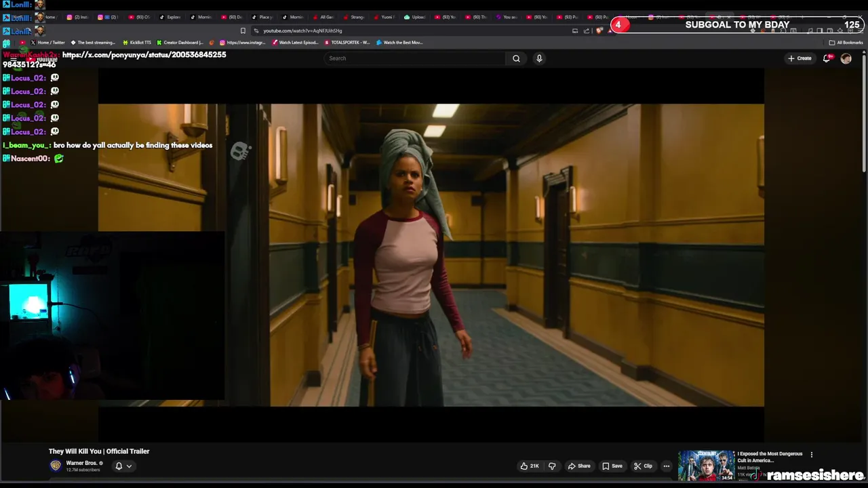This screenshot has width=868, height=488.
Task: Open The best streaming bookmark
Action: click(x=93, y=43)
